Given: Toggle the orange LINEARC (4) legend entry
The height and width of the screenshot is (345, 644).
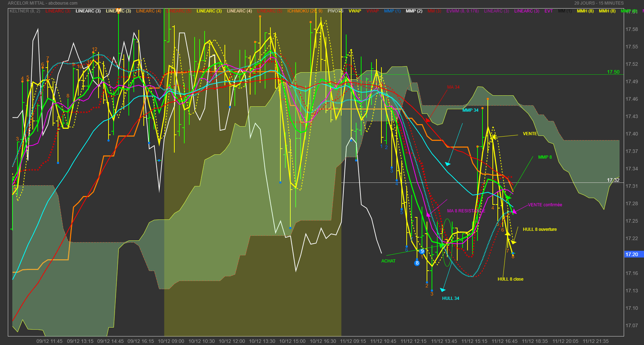Looking at the screenshot, I should point(148,11).
